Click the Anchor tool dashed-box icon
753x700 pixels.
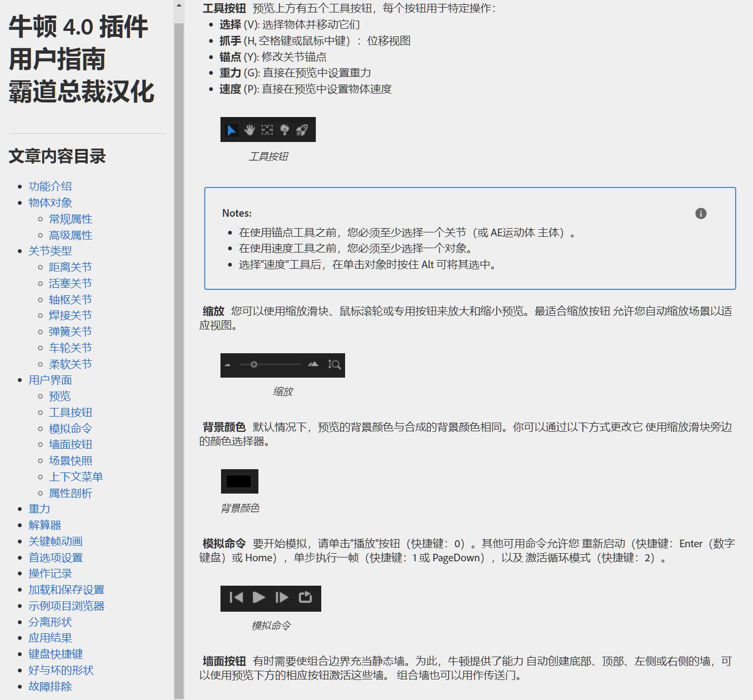267,130
